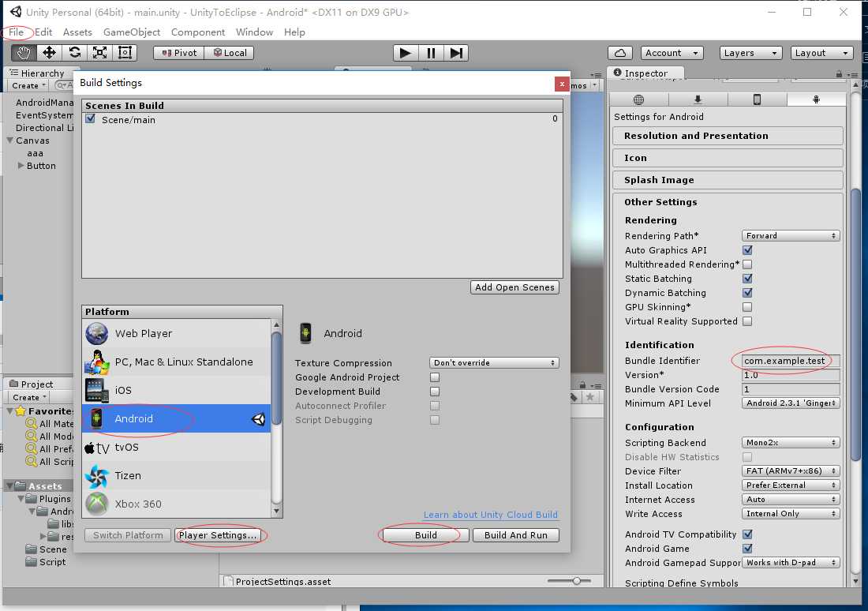Image resolution: width=868 pixels, height=611 pixels.
Task: Toggle Dynamic Batching checkbox
Action: (x=747, y=293)
